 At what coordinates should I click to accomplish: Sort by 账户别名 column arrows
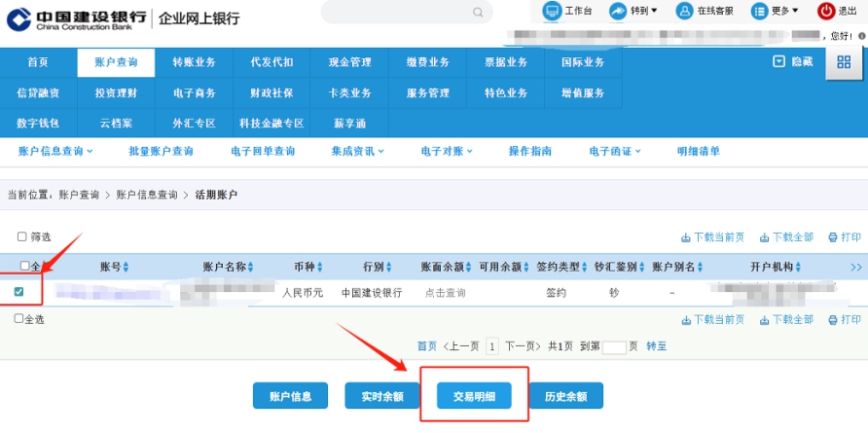click(701, 268)
